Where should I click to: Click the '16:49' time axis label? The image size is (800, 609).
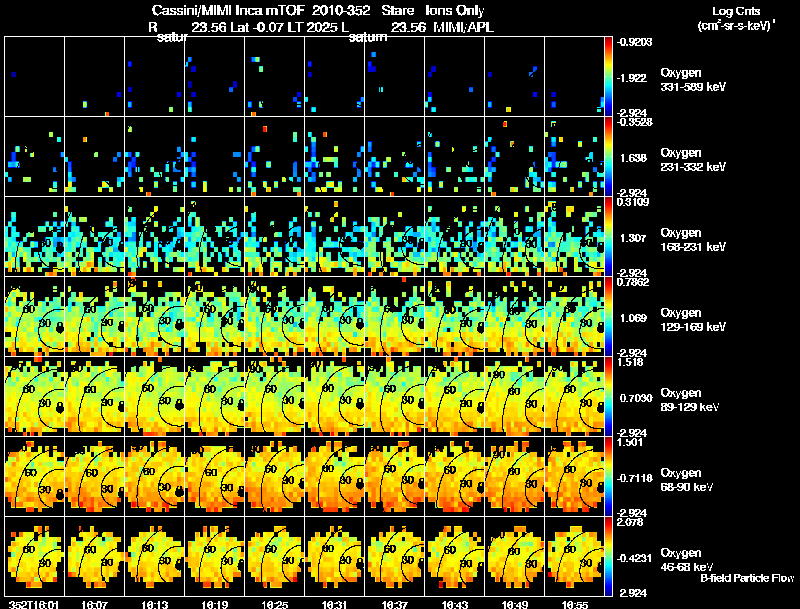pyautogui.click(x=514, y=604)
